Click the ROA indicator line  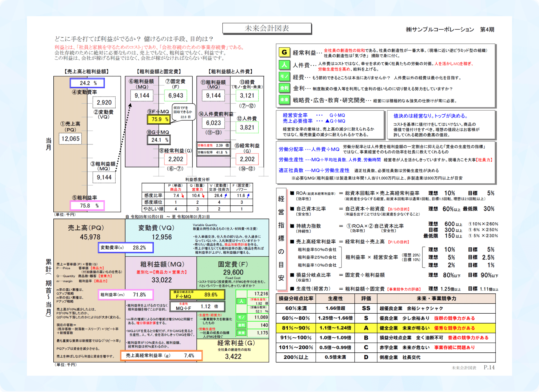[x=392, y=193]
